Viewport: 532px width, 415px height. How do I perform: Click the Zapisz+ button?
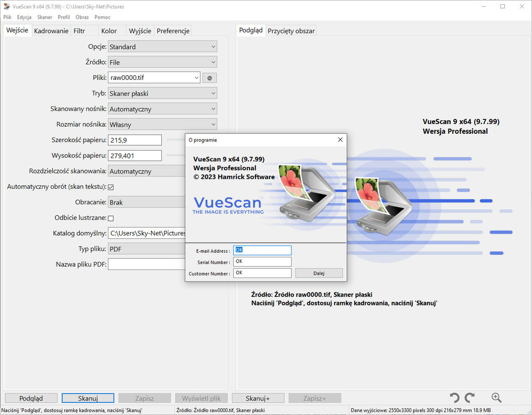click(x=315, y=398)
